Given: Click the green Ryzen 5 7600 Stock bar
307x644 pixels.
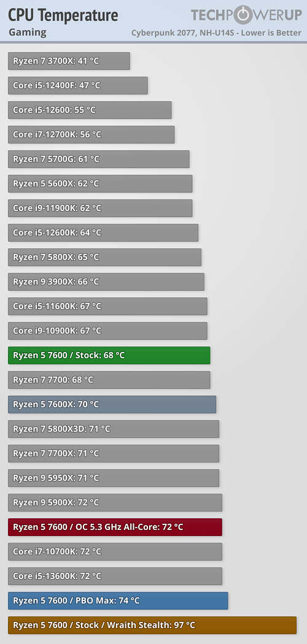Looking at the screenshot, I should tap(109, 355).
